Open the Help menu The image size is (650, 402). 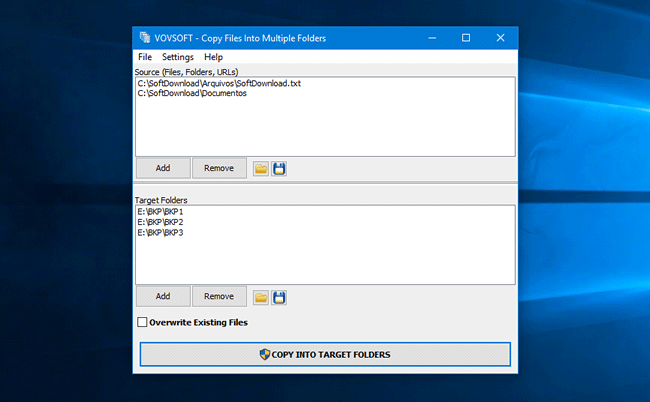click(213, 57)
